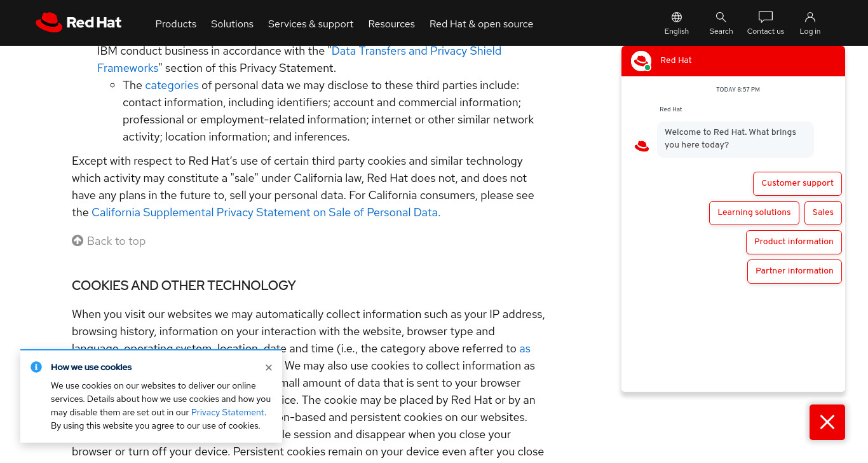Open the Products menu

point(176,24)
